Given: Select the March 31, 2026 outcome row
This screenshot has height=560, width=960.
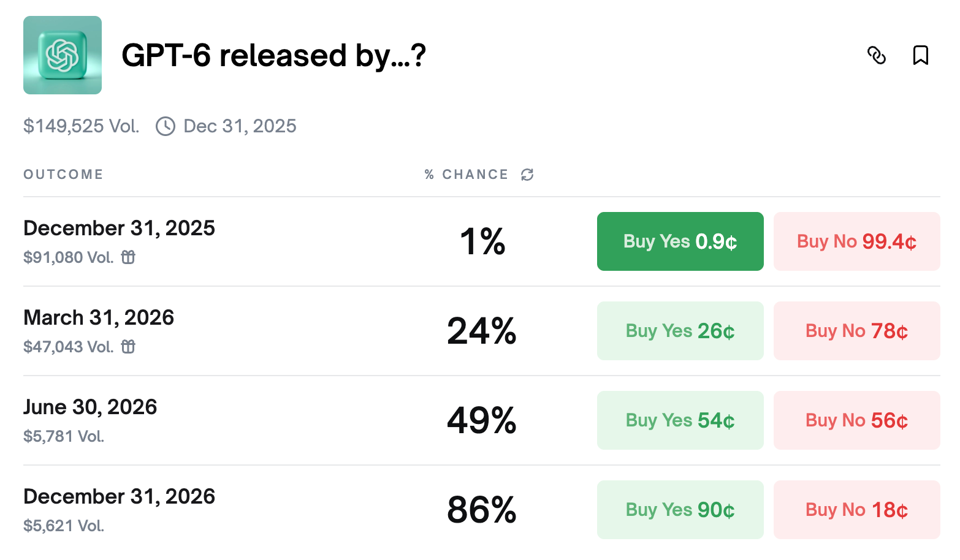Looking at the screenshot, I should pyautogui.click(x=99, y=318).
